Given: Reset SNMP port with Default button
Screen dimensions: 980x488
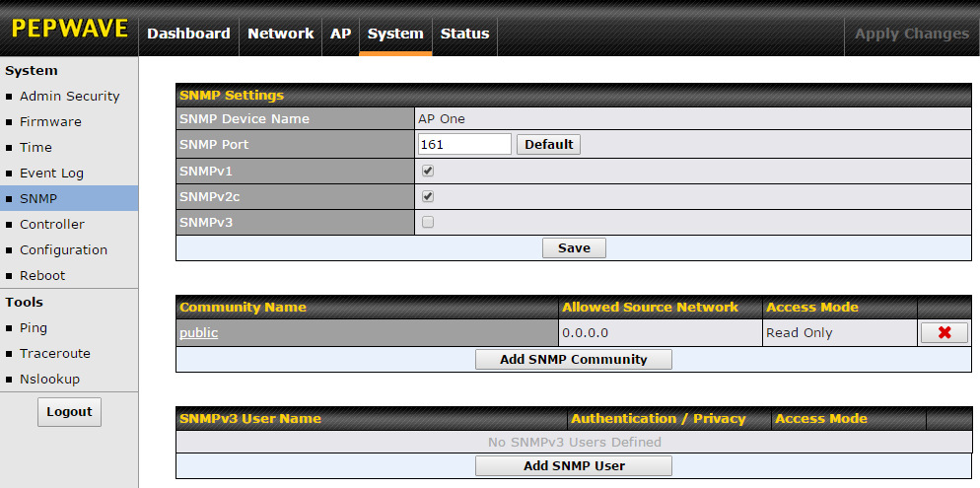Looking at the screenshot, I should coord(549,144).
